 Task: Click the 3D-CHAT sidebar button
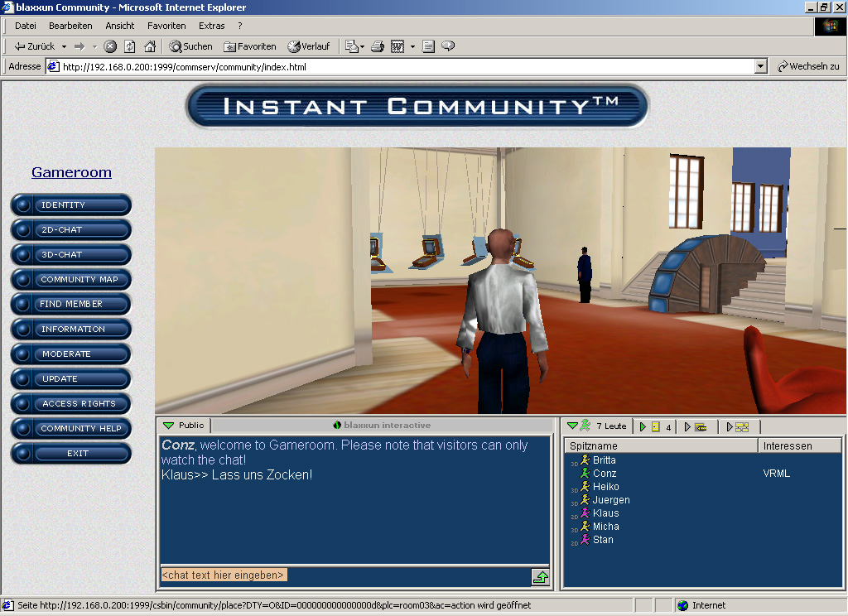tap(71, 255)
